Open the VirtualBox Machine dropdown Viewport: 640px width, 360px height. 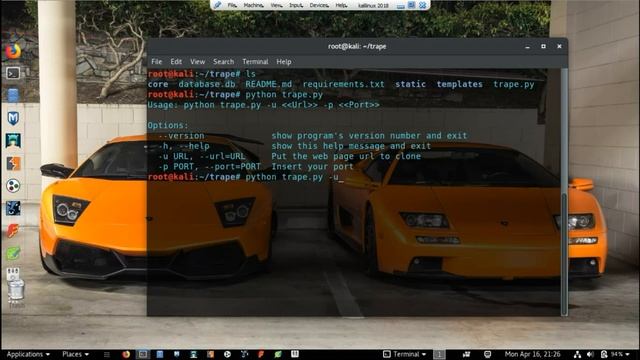[253, 5]
